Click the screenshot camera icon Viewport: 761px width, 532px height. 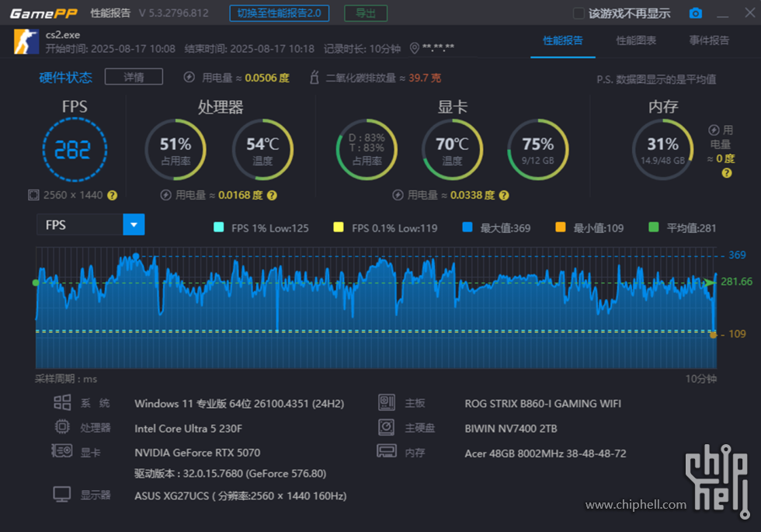click(696, 13)
